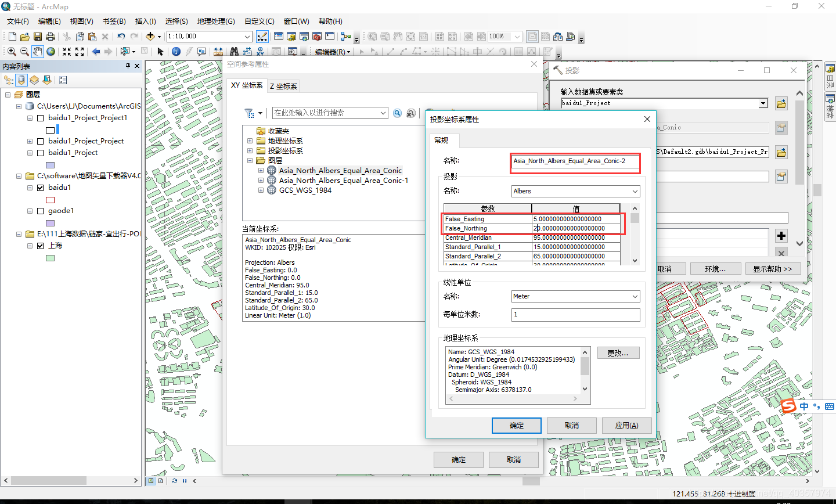Open the ArcToolbox red toolbox icon
The image size is (836, 504).
pyautogui.click(x=317, y=37)
